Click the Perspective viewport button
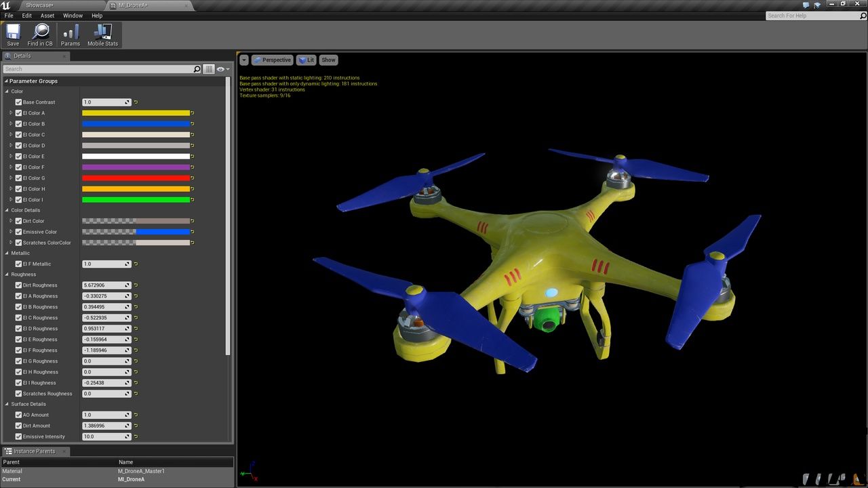 [272, 60]
